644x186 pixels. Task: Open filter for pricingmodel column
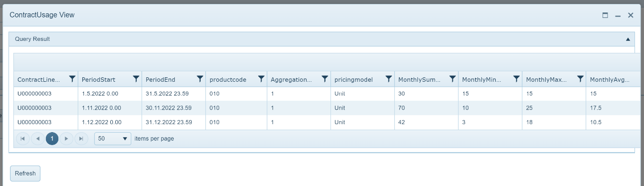389,79
